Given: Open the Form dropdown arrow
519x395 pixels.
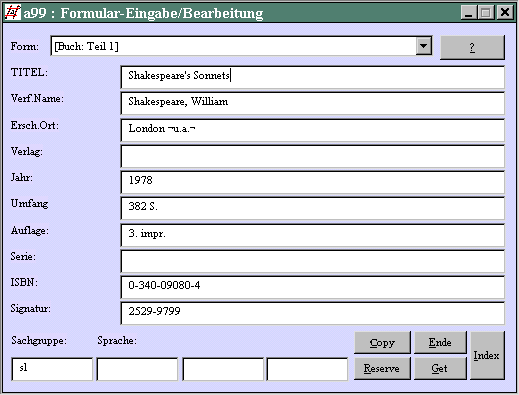Looking at the screenshot, I should click(x=423, y=46).
